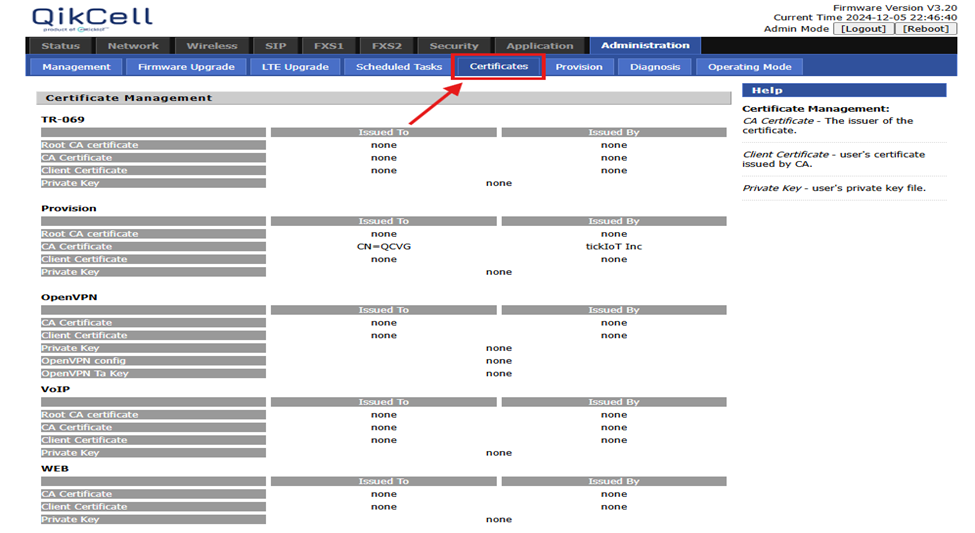Viewport: 975px width, 533px height.
Task: Open the Diagnosis page
Action: (655, 67)
